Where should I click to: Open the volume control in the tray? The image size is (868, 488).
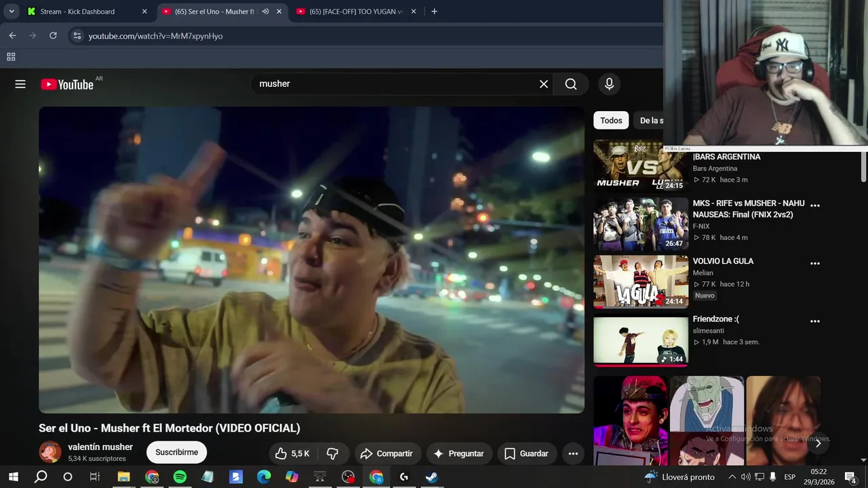click(746, 476)
